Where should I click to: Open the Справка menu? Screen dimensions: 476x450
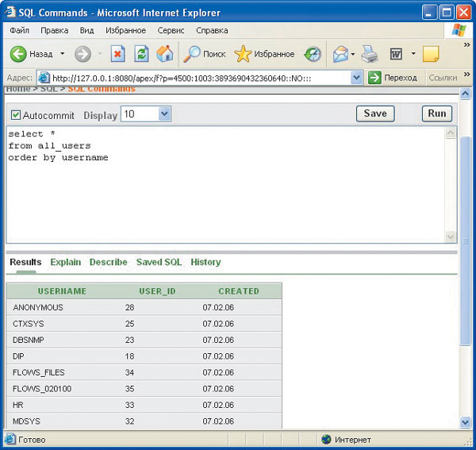coord(212,30)
